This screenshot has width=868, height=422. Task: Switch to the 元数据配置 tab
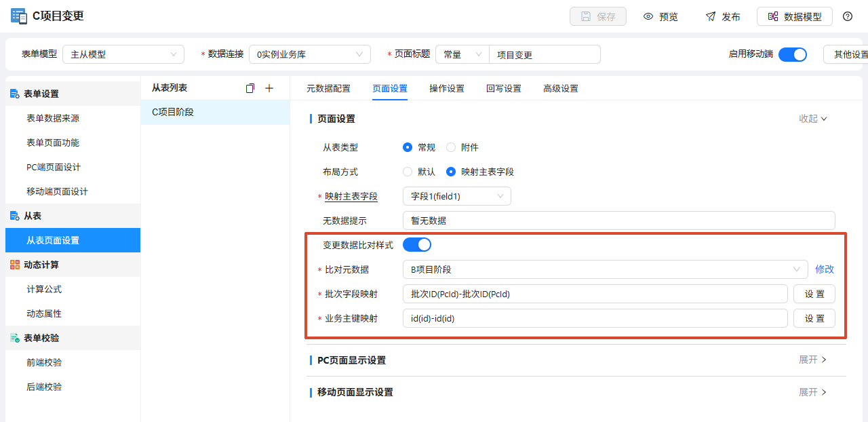pyautogui.click(x=329, y=88)
